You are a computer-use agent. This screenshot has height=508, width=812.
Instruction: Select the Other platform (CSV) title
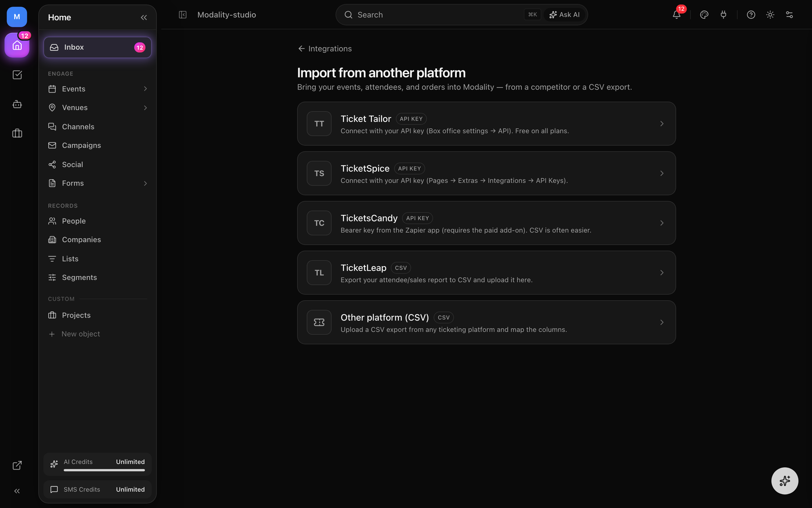pyautogui.click(x=385, y=317)
